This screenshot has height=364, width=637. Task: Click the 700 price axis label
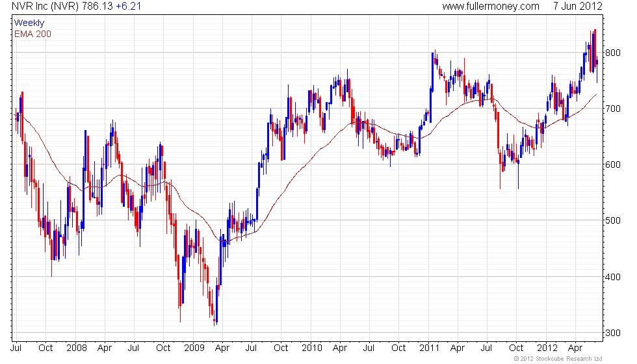(x=612, y=109)
